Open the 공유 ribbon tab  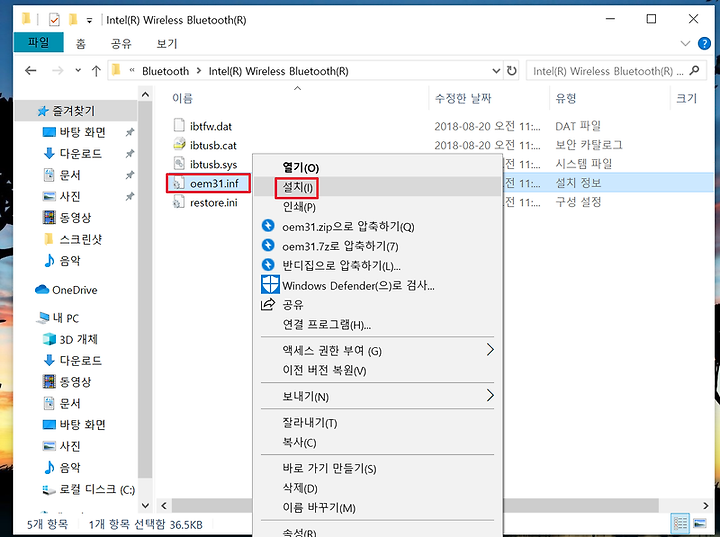121,44
